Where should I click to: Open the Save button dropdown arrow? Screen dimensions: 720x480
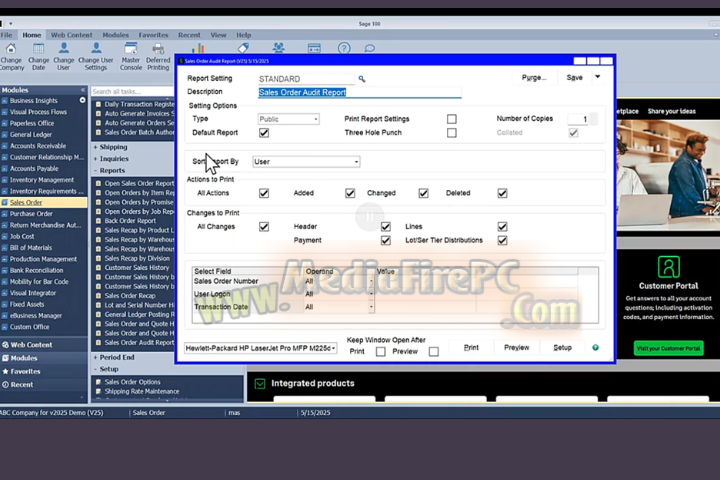tap(598, 77)
